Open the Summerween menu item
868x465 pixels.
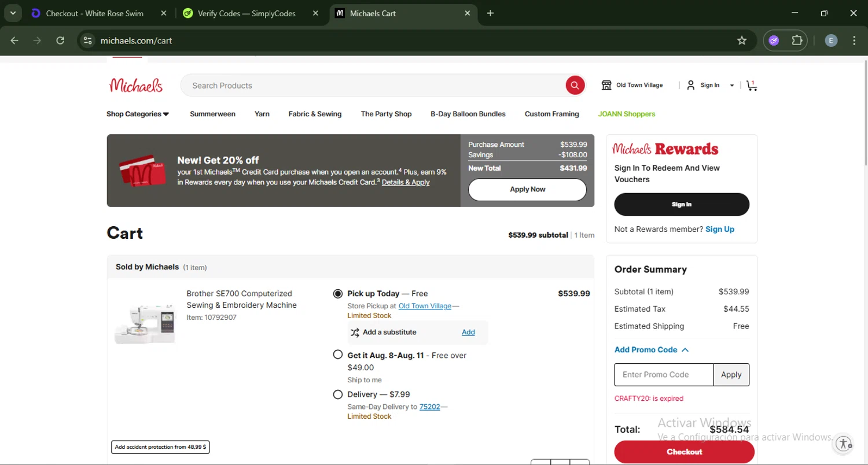212,114
